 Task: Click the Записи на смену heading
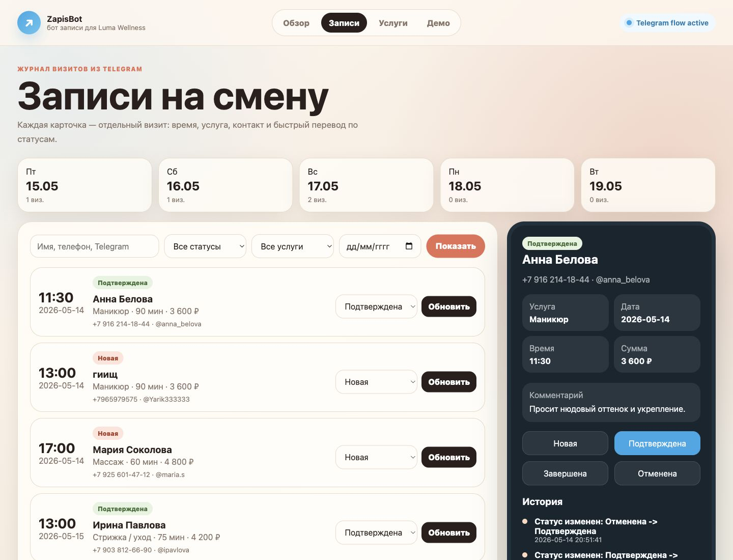coord(173,97)
